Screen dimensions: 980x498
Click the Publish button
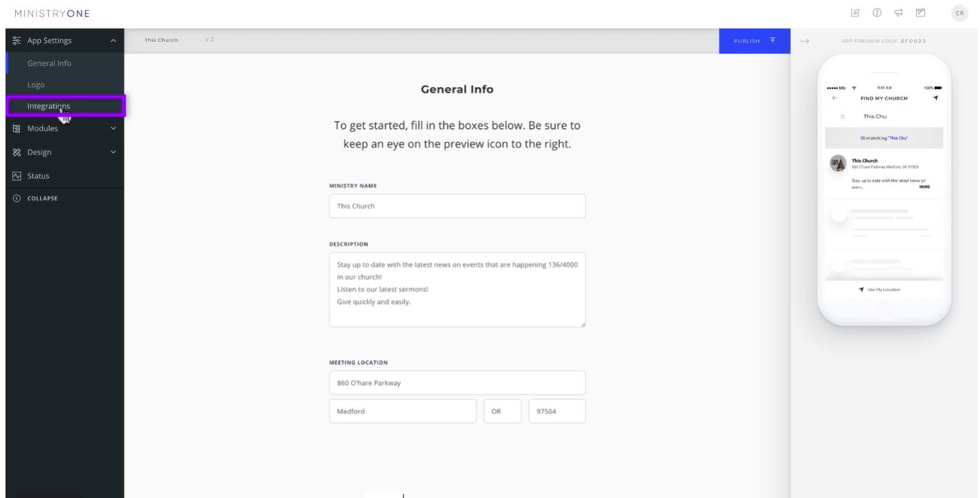[x=755, y=41]
